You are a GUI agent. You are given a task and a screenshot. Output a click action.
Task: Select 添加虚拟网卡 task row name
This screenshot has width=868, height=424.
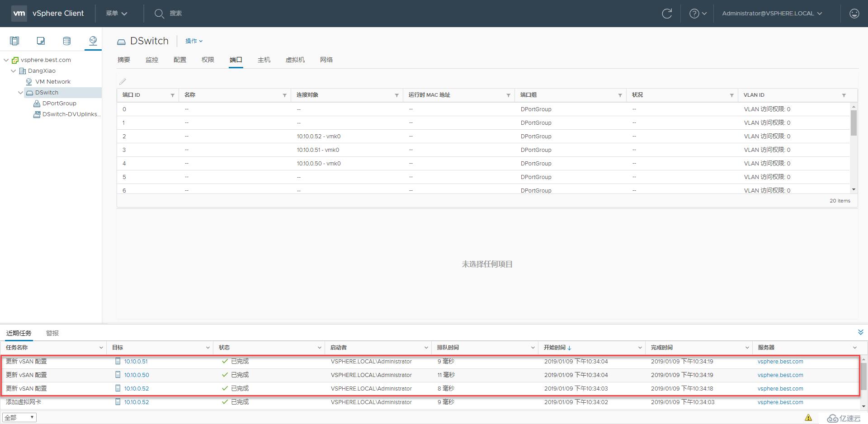23,402
